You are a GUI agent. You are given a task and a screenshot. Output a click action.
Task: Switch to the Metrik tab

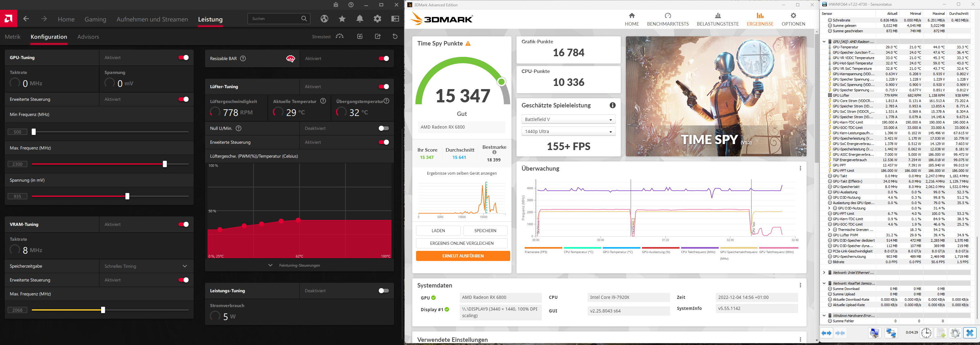tap(13, 37)
